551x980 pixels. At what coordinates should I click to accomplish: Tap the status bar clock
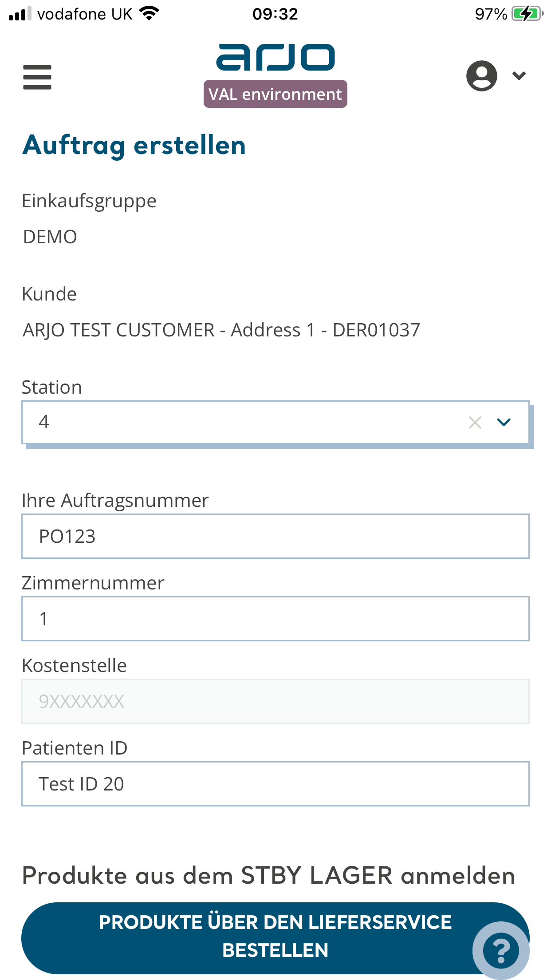click(x=275, y=14)
